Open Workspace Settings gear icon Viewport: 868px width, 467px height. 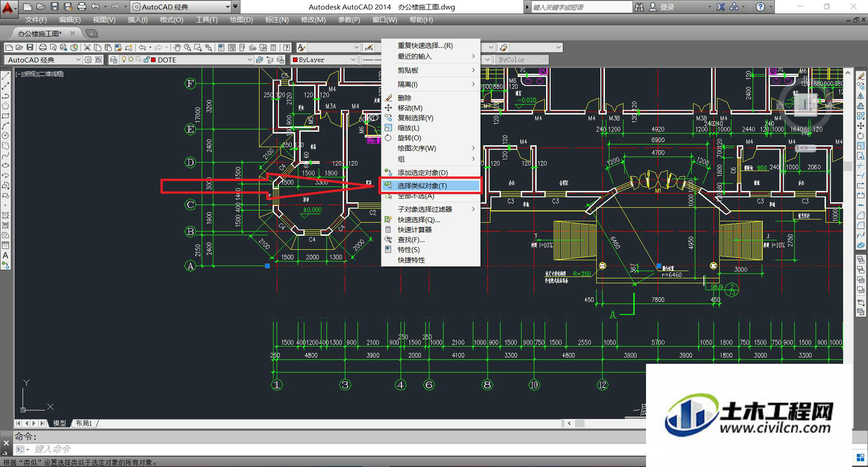88,60
